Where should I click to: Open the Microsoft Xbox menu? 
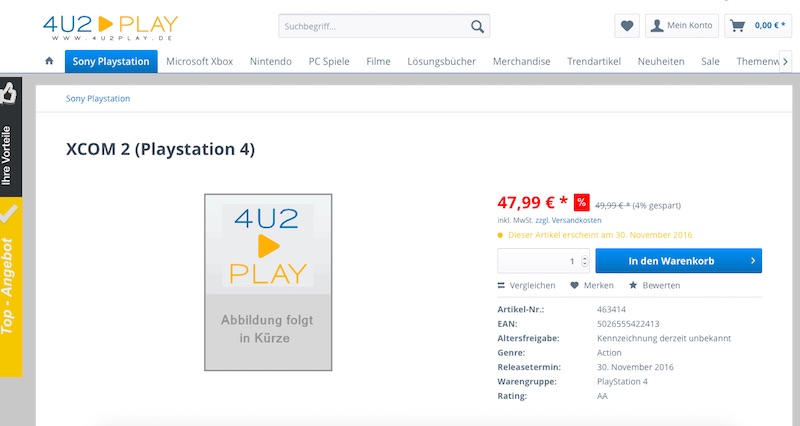tap(199, 61)
